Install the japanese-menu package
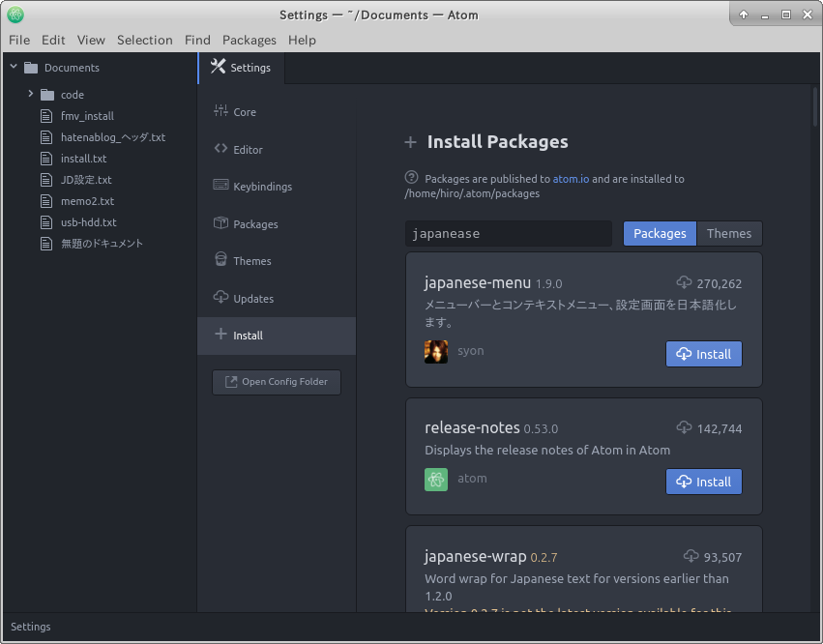This screenshot has width=823, height=644. [x=704, y=354]
